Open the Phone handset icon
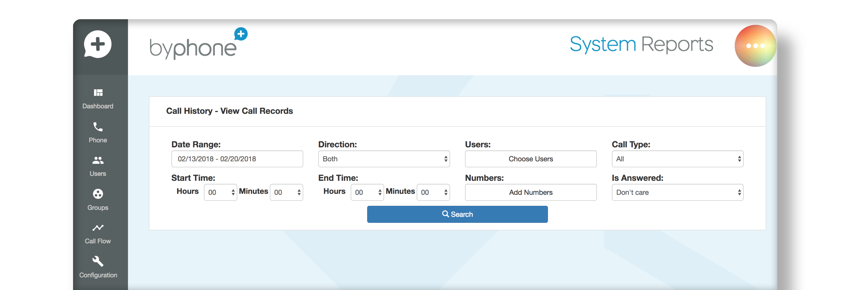This screenshot has height=290, width=868. pyautogui.click(x=98, y=127)
